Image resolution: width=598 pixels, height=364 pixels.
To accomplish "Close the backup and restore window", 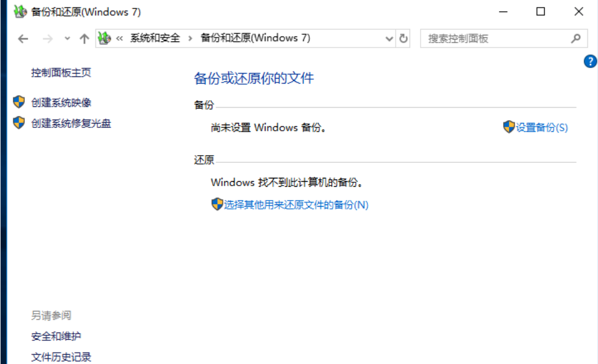I will click(x=579, y=12).
